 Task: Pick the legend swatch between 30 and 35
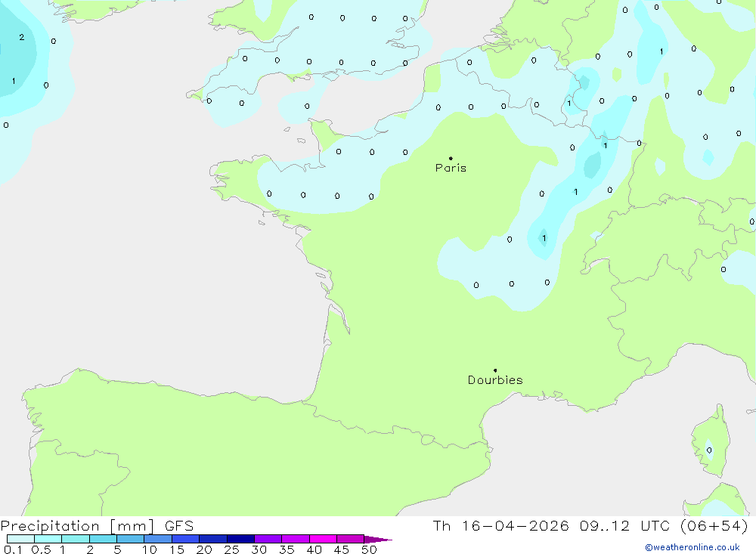pos(268,539)
